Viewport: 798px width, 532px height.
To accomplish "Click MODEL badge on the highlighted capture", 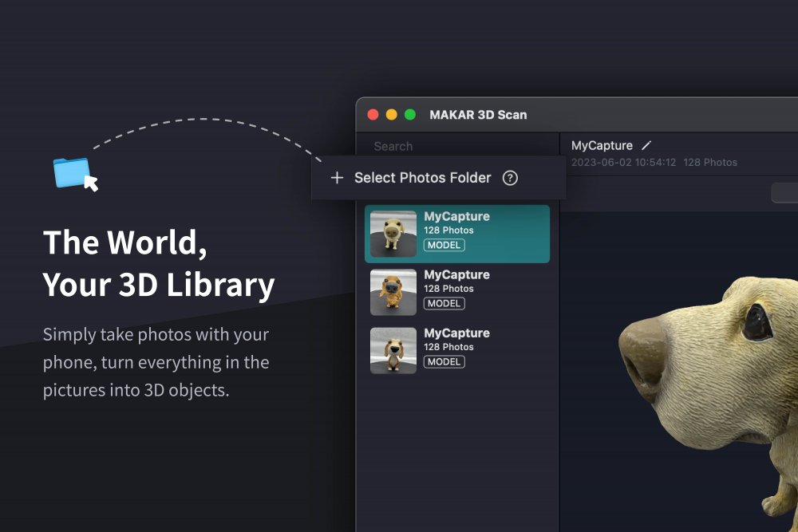I will [444, 245].
